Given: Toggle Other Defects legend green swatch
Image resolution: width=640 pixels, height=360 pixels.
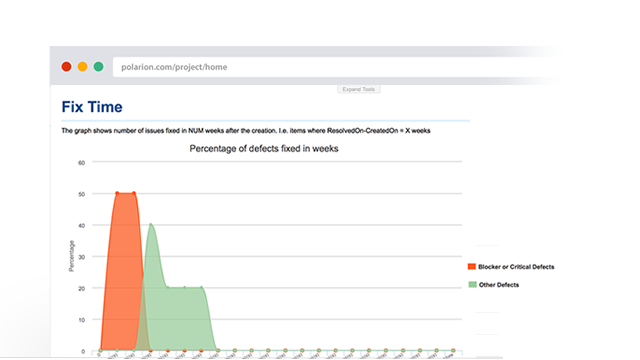Looking at the screenshot, I should pos(472,284).
